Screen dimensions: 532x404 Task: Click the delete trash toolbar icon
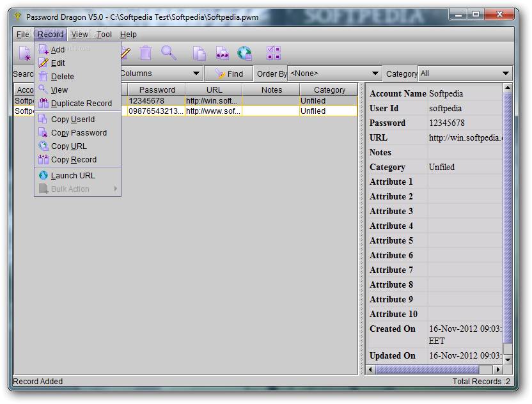click(146, 53)
